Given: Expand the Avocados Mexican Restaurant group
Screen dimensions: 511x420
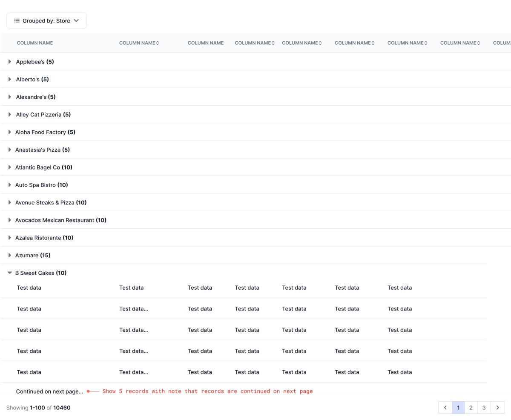Looking at the screenshot, I should (9, 220).
